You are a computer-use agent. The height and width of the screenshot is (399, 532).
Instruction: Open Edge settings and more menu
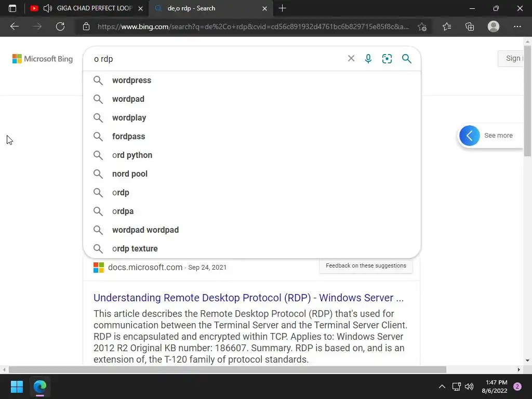tap(517, 26)
